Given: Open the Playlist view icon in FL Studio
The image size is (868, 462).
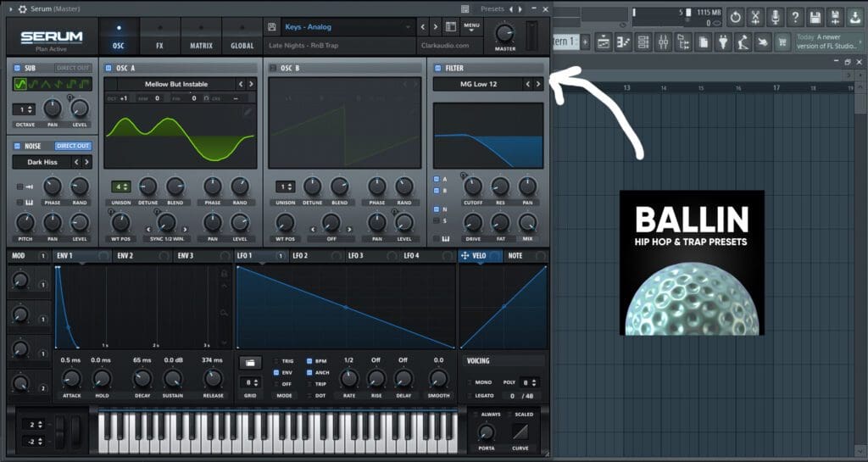Looking at the screenshot, I should click(604, 42).
